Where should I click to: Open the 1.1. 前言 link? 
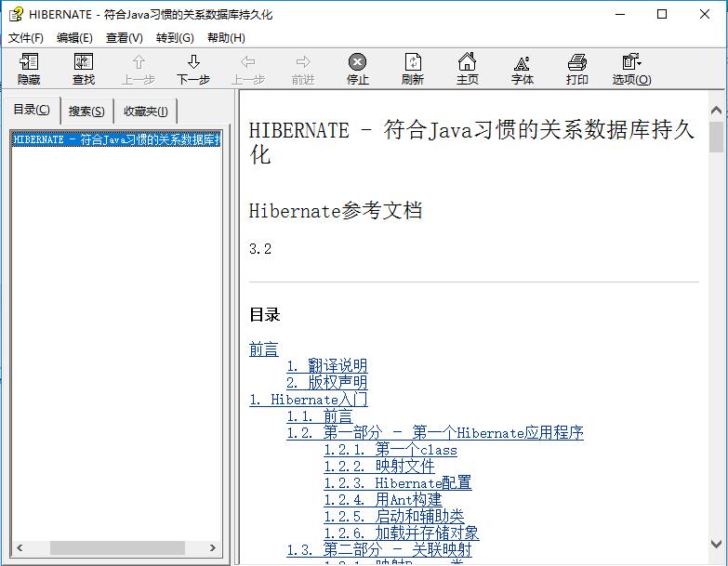(x=320, y=416)
